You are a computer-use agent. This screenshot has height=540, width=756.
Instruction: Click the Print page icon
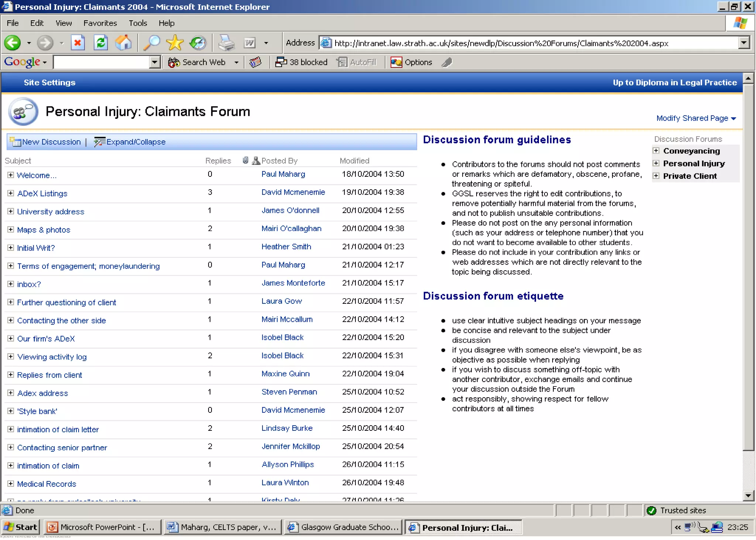(x=226, y=43)
